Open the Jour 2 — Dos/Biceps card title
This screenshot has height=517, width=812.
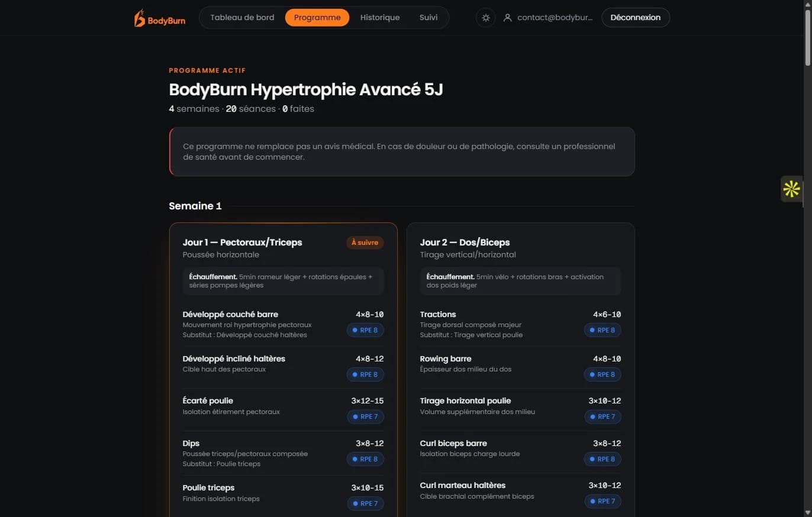(x=465, y=243)
